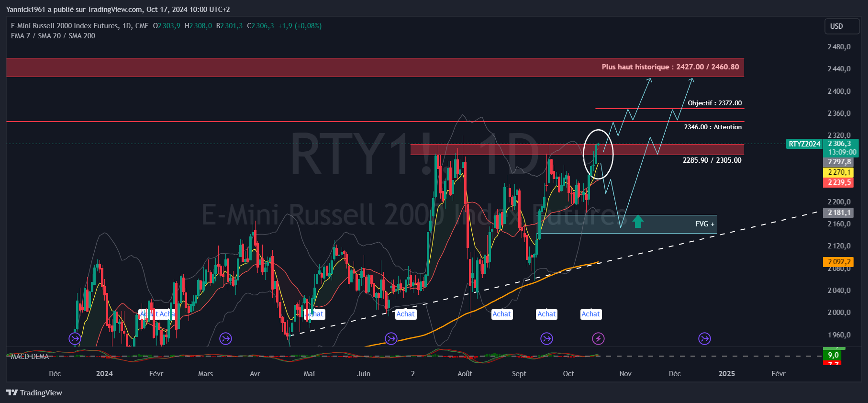Click the rightmost Achat signal label
Image resolution: width=868 pixels, height=403 pixels.
[x=590, y=314]
